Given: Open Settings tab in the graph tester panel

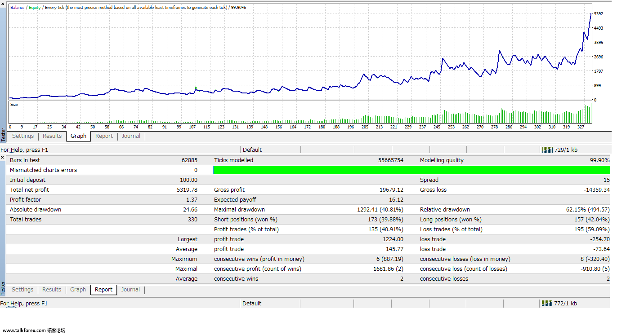Looking at the screenshot, I should [23, 136].
